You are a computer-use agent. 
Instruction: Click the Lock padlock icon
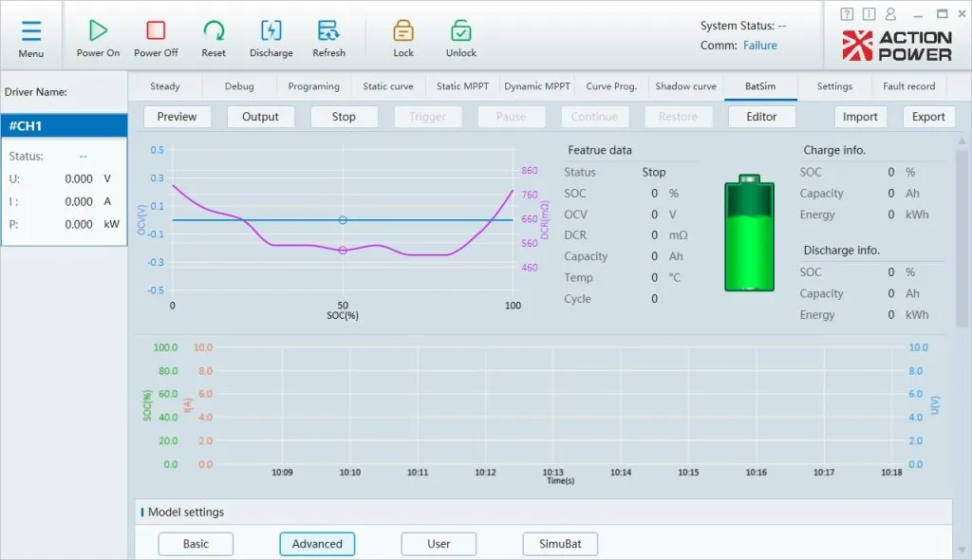pos(402,29)
